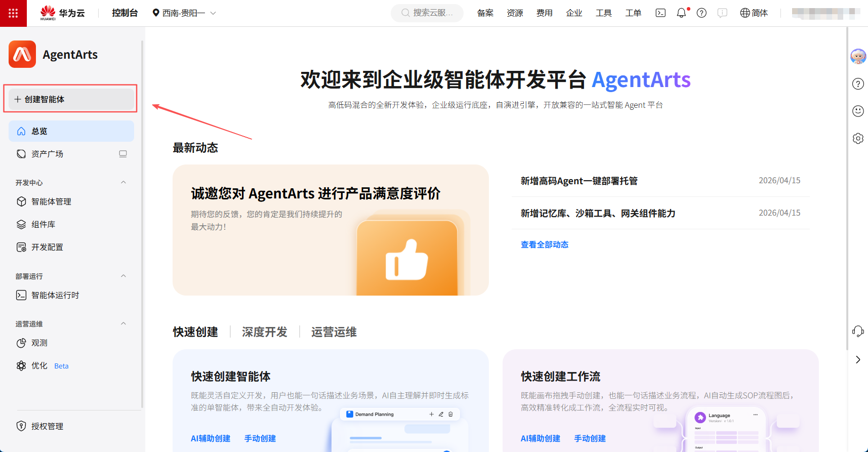Open 资源 in top menu

[x=515, y=13]
